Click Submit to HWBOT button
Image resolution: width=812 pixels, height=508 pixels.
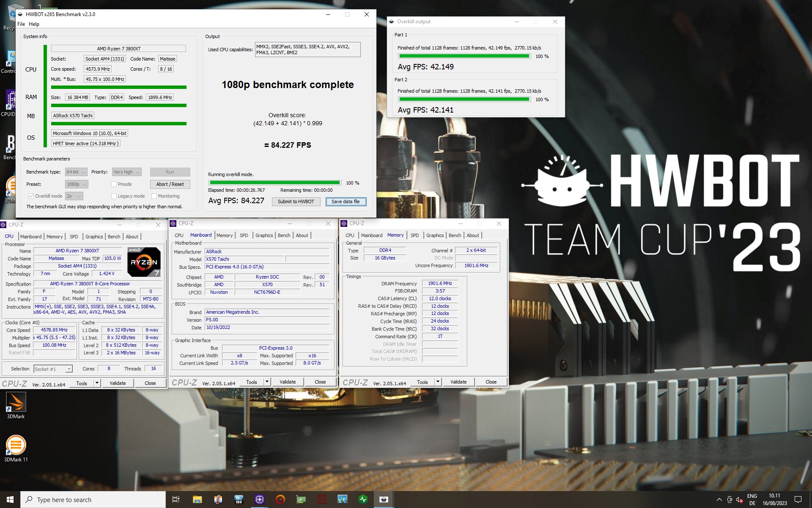[x=296, y=202]
